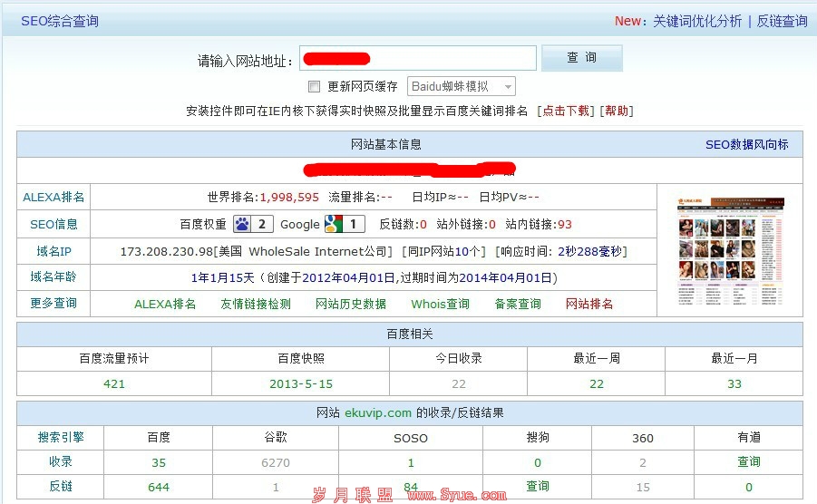
Task: Click the red 网站排名 link
Action: click(x=589, y=304)
